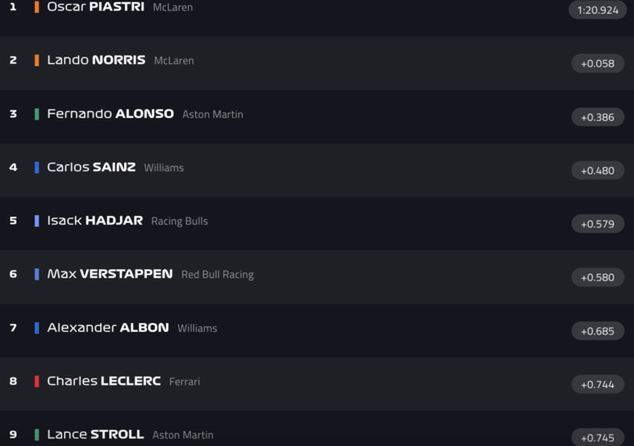Viewport: 634px width, 446px height.
Task: Click the 1:20.924 lap time badge
Action: click(x=598, y=10)
